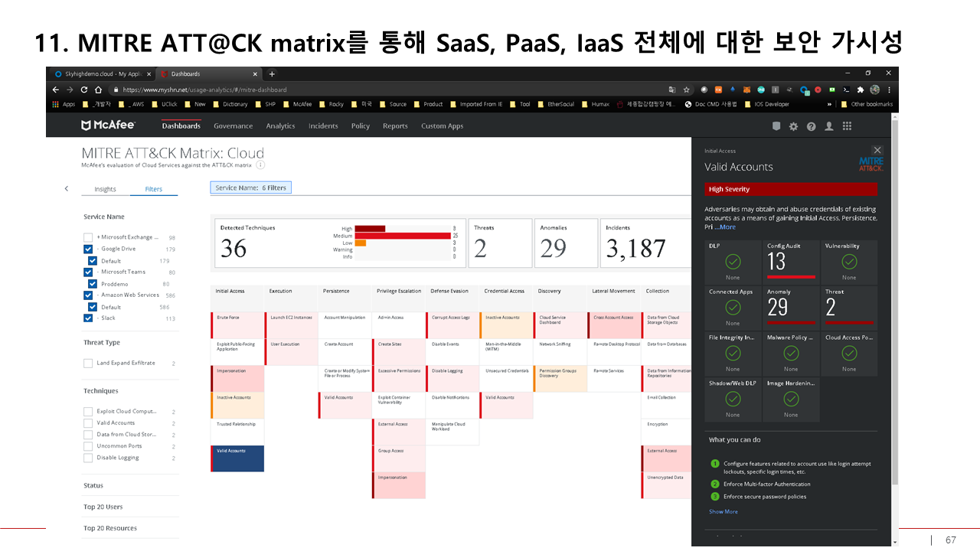Check the Land Expand Exfiltrate threat type
This screenshot has width=980, height=551.
[x=88, y=364]
